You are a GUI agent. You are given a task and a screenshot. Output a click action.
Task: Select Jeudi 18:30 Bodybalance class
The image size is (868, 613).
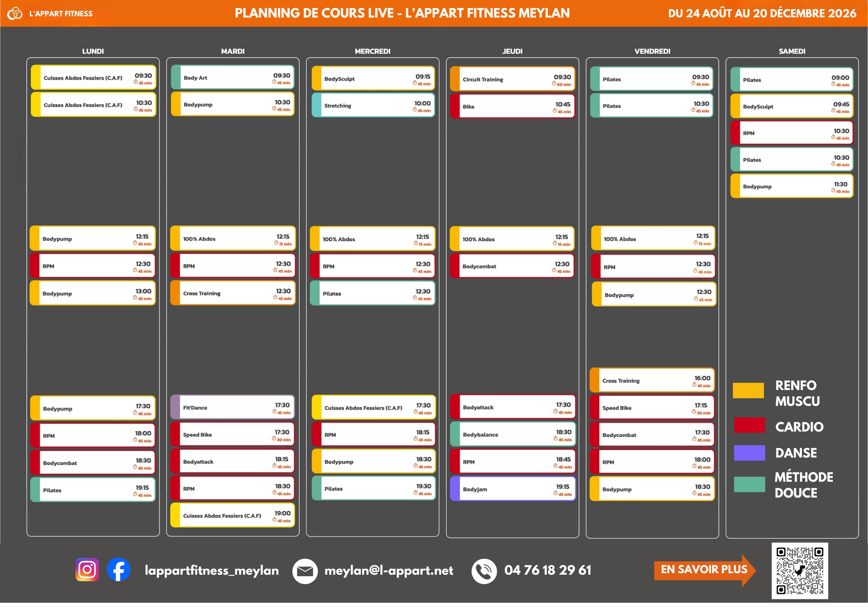[x=513, y=435]
